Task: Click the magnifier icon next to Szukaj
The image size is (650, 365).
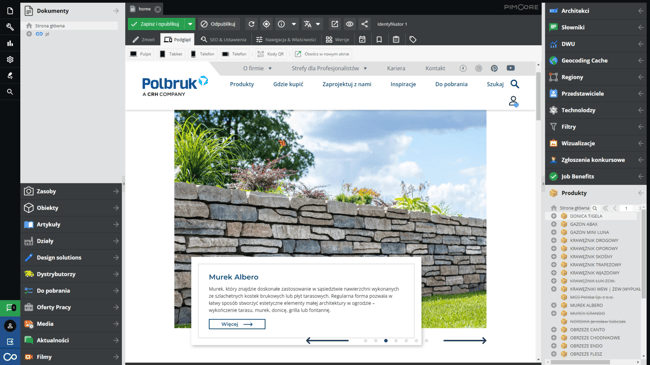Action: coord(514,84)
